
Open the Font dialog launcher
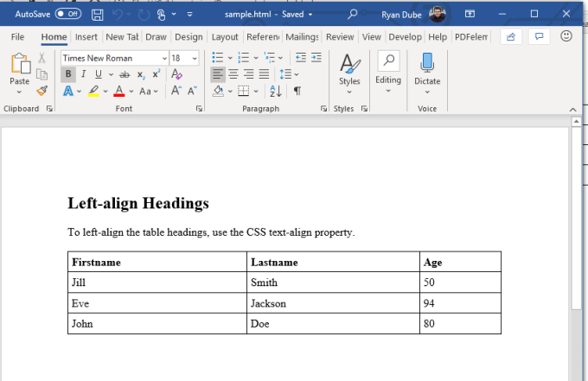coord(199,109)
